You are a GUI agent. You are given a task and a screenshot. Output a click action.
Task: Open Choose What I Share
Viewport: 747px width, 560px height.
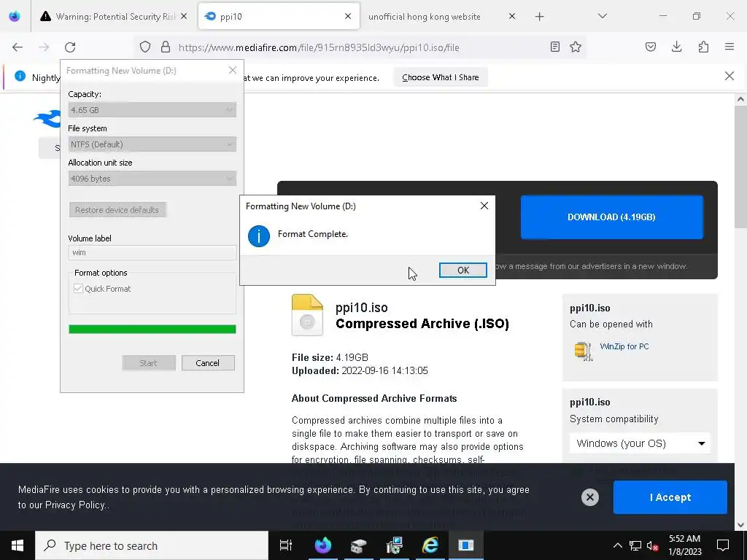click(441, 77)
